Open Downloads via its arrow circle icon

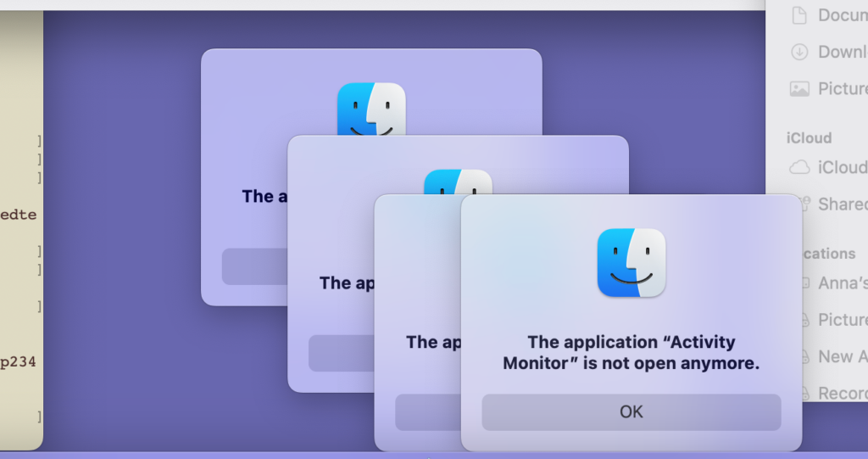pyautogui.click(x=798, y=52)
